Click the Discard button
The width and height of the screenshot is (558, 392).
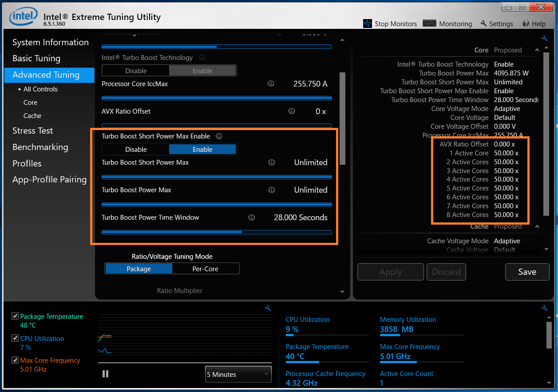pos(447,272)
